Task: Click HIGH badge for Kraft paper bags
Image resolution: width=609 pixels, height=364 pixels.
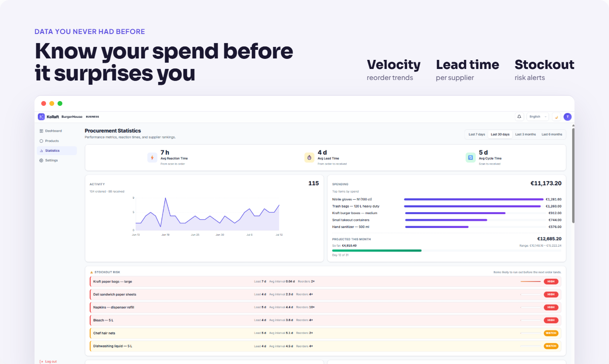Action: (x=551, y=282)
